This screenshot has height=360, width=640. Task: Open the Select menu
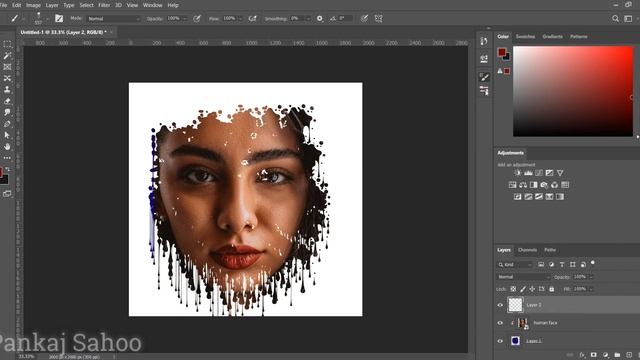86,5
